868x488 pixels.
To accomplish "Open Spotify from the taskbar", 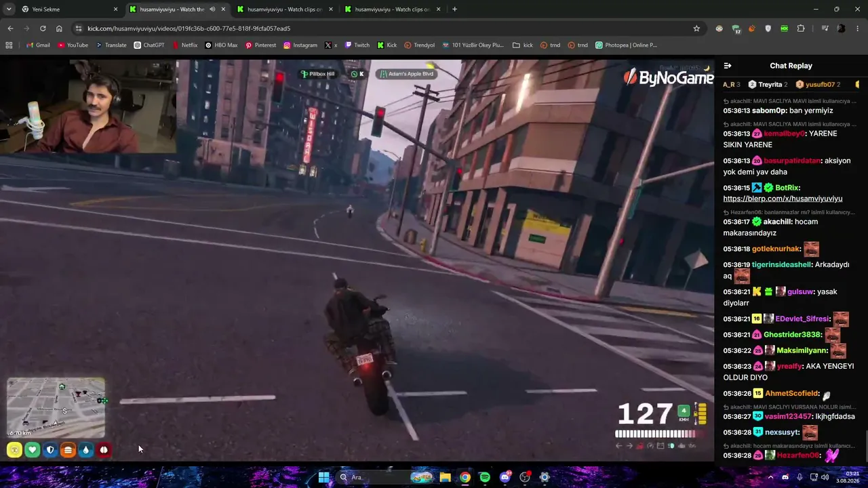I will (485, 477).
